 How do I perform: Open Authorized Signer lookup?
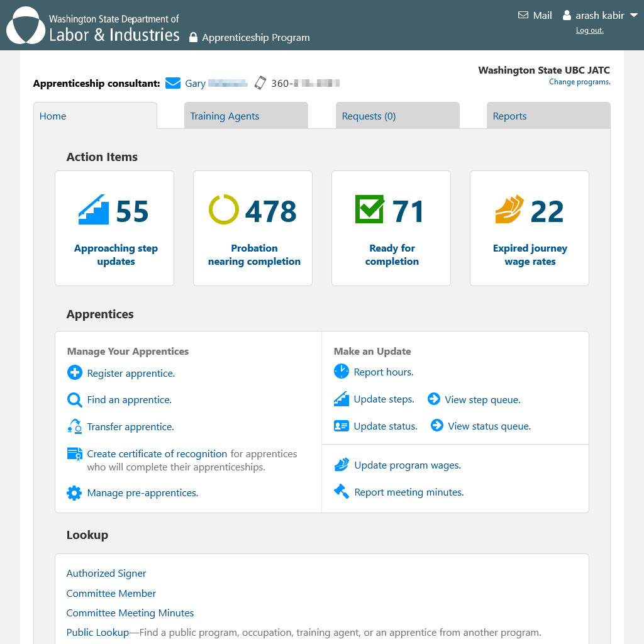(x=106, y=573)
